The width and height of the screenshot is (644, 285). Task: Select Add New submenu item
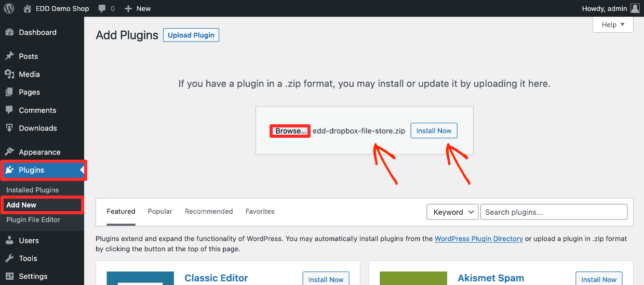point(21,205)
